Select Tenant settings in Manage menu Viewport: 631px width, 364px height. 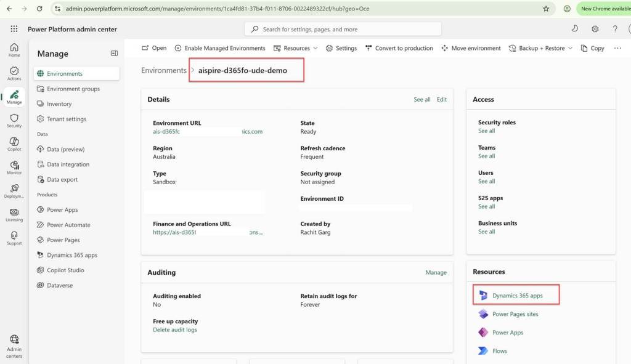pyautogui.click(x=67, y=119)
